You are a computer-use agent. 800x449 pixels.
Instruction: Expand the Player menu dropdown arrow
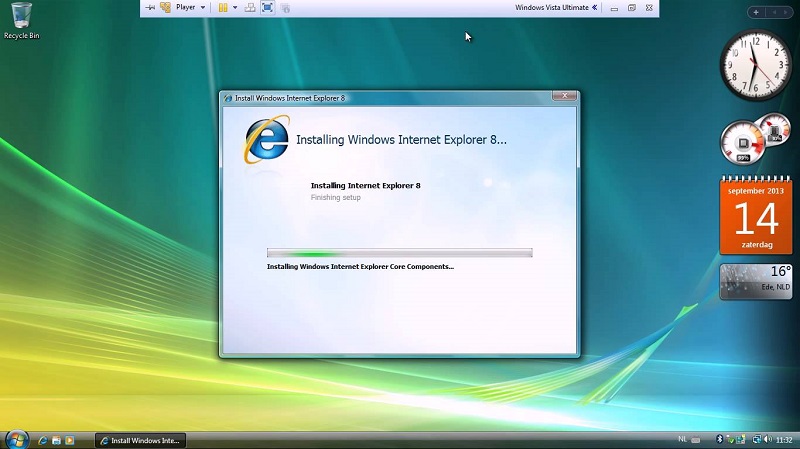click(203, 8)
